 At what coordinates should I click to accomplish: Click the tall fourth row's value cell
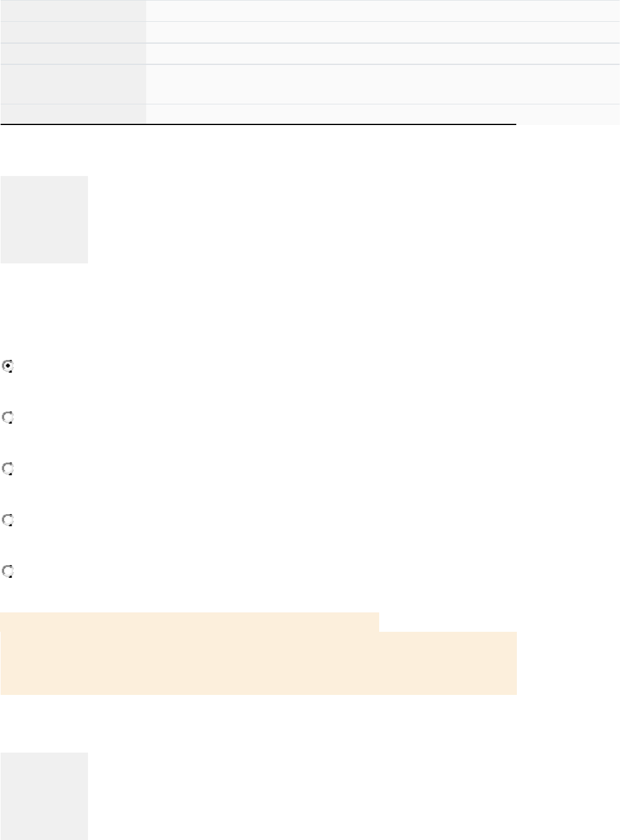(382, 84)
